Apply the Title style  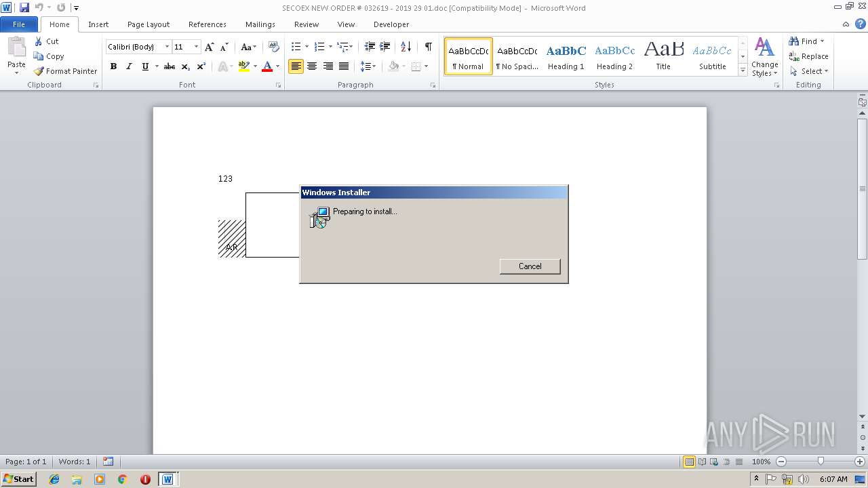[663, 56]
